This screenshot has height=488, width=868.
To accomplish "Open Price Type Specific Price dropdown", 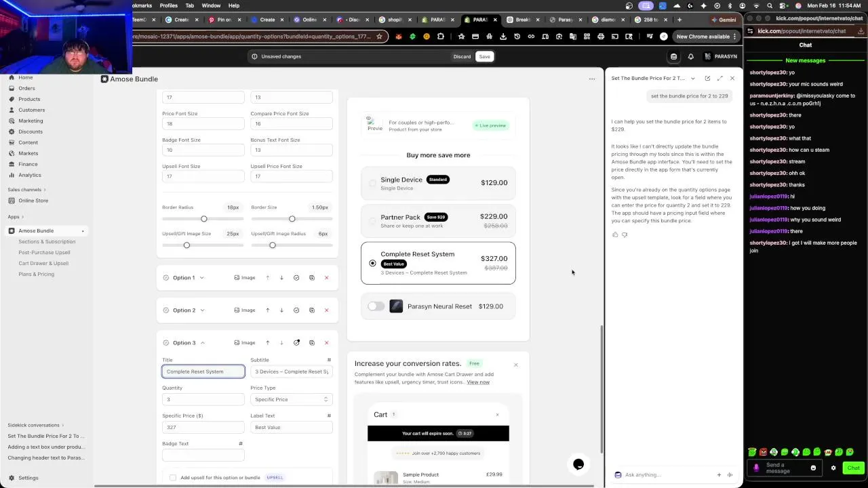I will 292,399.
